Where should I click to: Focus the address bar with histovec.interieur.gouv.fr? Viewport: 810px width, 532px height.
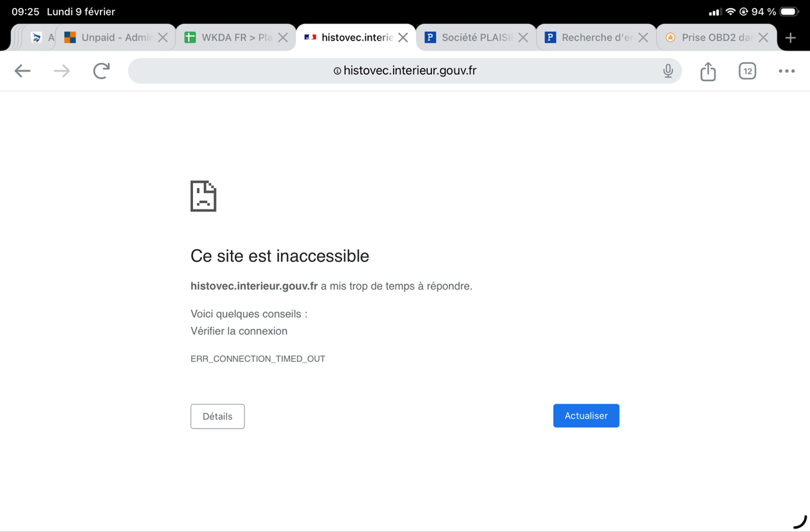[x=405, y=71]
